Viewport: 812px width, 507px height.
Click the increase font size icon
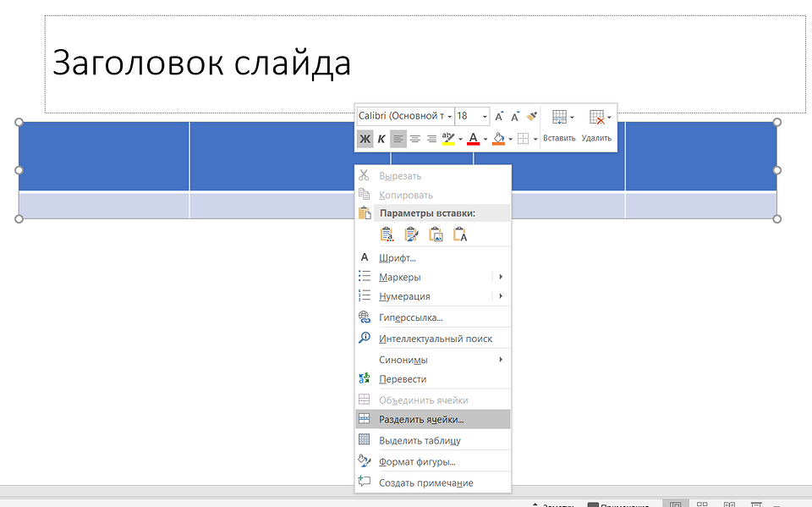pyautogui.click(x=499, y=116)
